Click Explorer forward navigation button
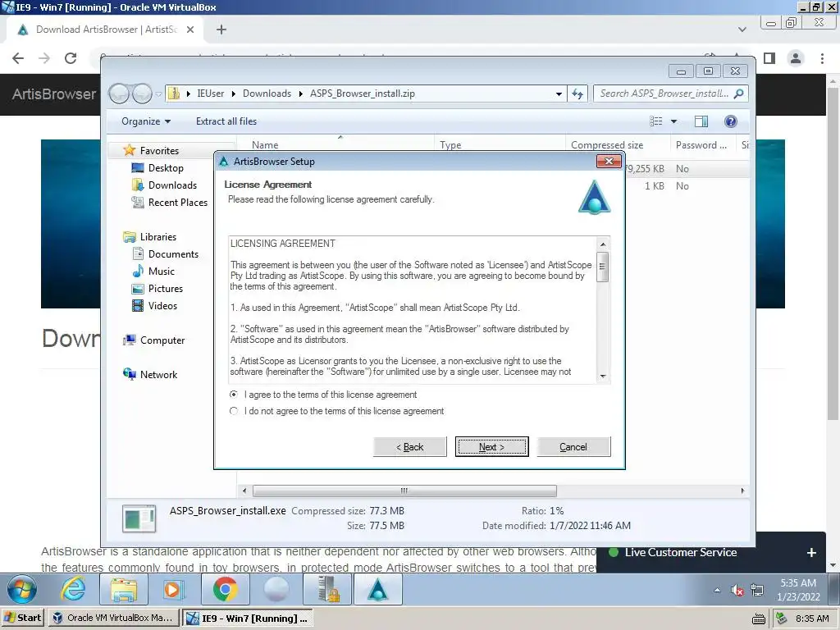This screenshot has height=630, width=840. 141,94
